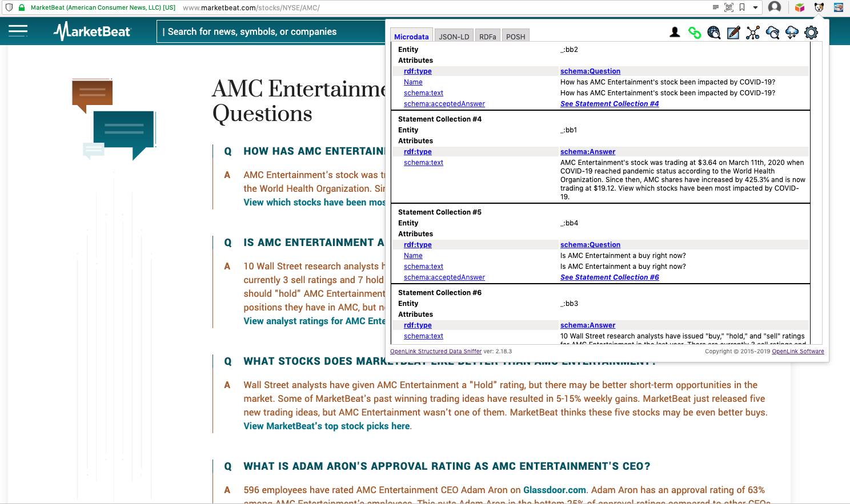
Task: Click the search for news, symbols field
Action: coord(271,31)
